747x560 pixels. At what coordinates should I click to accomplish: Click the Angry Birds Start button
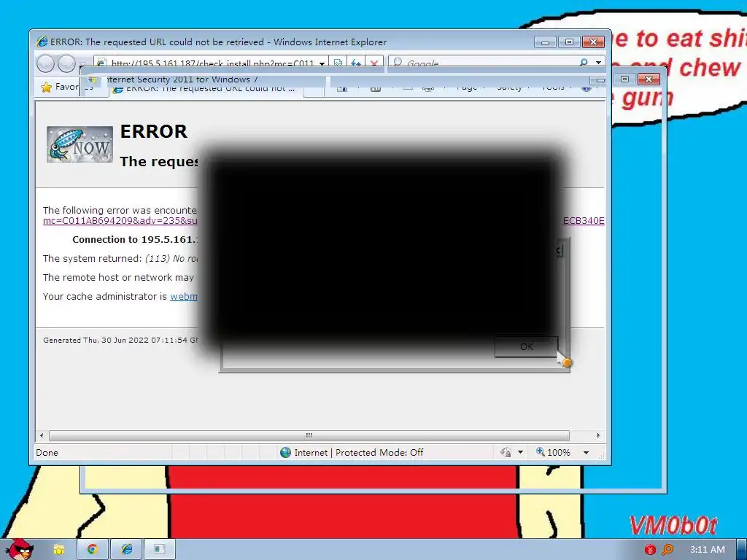coord(19,549)
